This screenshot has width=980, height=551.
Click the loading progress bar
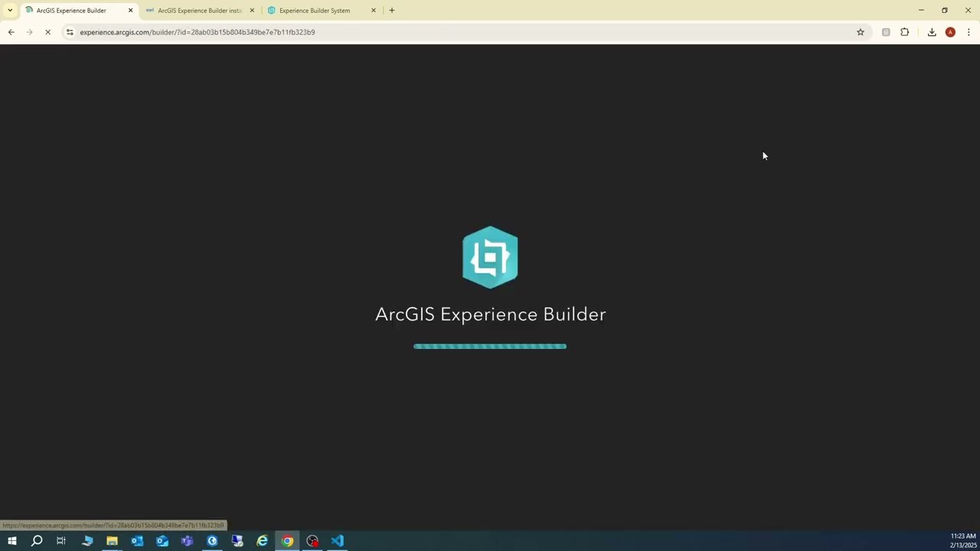[490, 346]
